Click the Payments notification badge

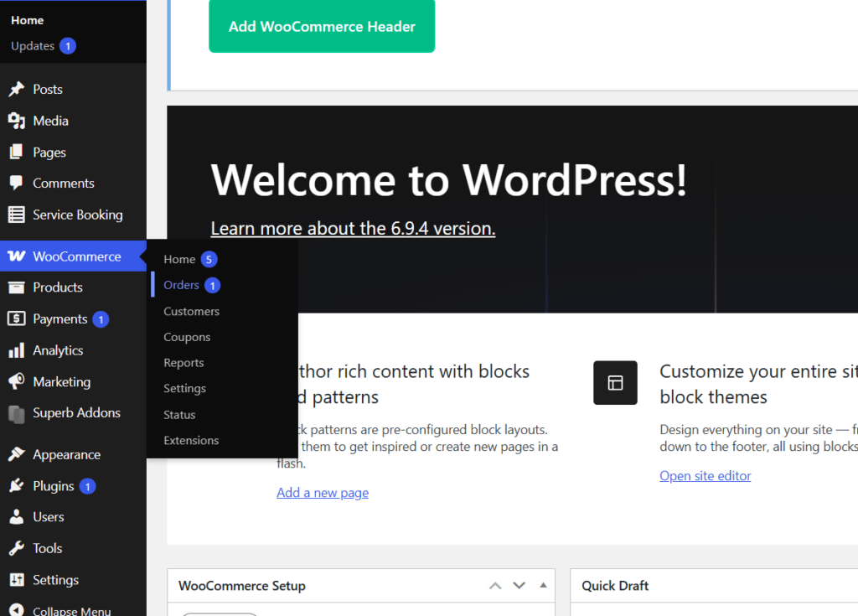(101, 319)
